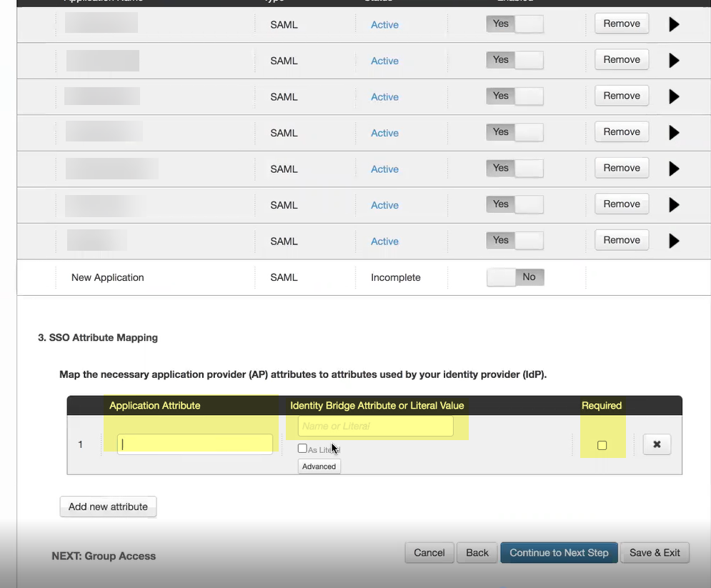Delete attribute mapping row 1 with X icon

(x=657, y=444)
